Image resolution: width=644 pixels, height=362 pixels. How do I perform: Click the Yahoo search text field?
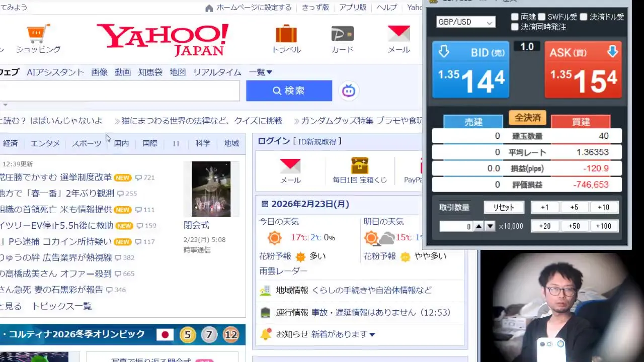119,90
